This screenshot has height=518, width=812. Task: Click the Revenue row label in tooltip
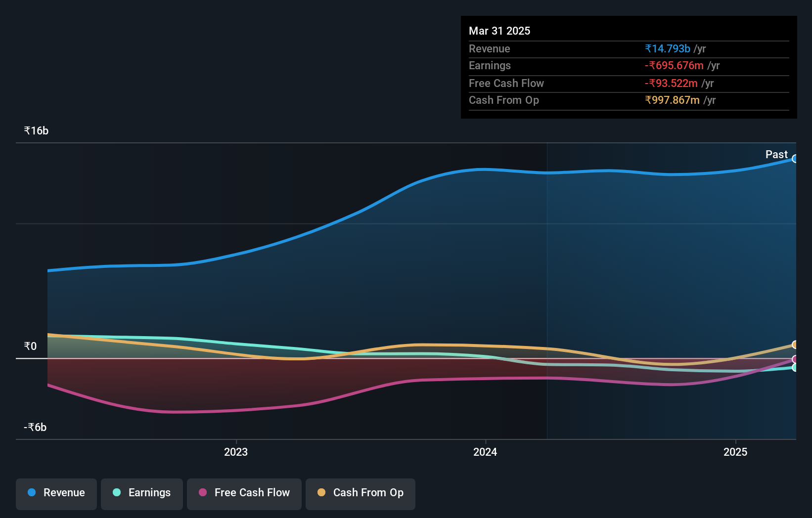coord(489,48)
